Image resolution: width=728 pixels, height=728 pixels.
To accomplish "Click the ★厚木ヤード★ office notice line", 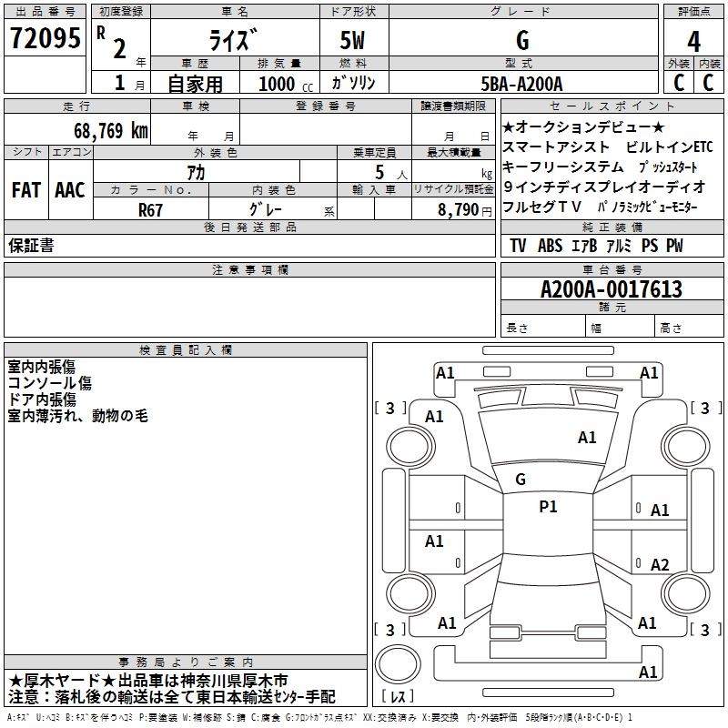I will [x=148, y=681].
